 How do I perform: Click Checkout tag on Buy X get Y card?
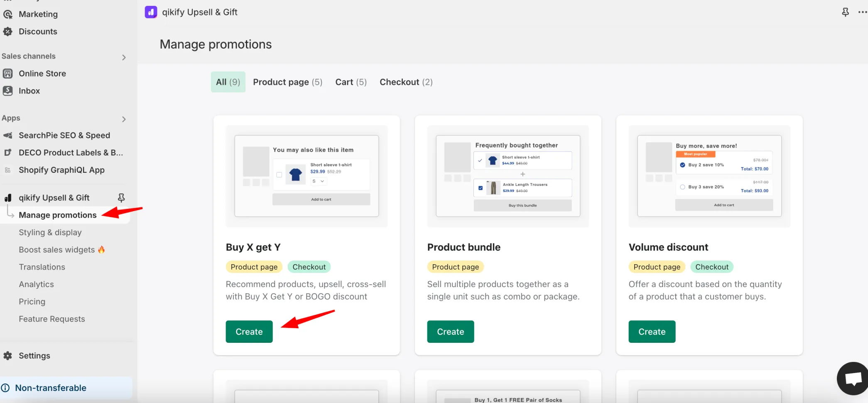click(x=309, y=267)
